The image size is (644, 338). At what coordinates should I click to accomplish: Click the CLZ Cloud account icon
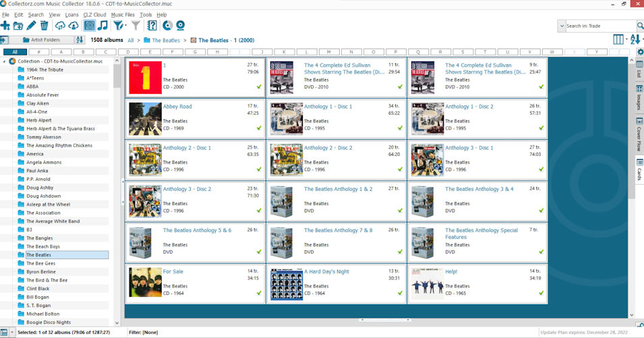[74, 26]
